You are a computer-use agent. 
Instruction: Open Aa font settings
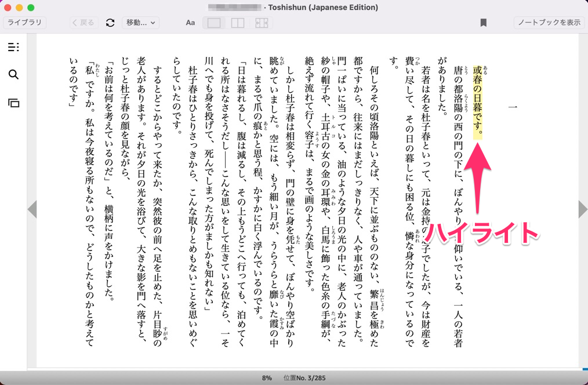pyautogui.click(x=190, y=23)
